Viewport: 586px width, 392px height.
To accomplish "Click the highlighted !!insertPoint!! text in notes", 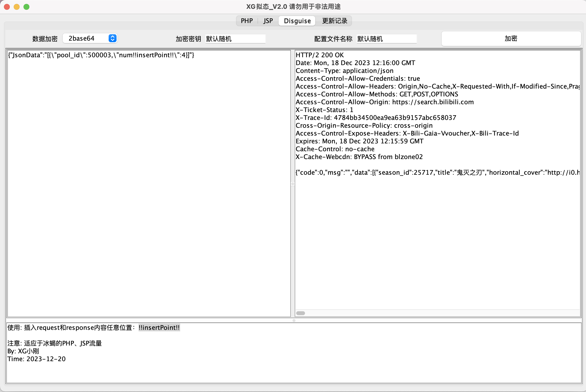I will (159, 327).
